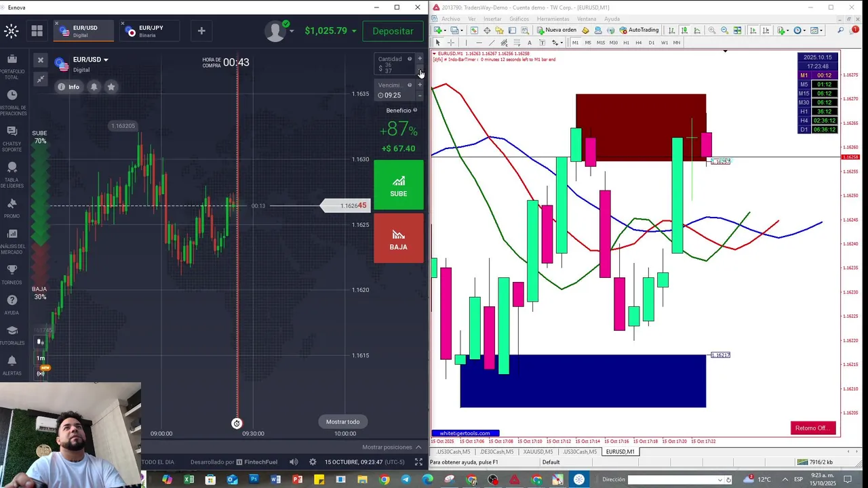Open Ayuda question mark sidebar item
The height and width of the screenshot is (488, 868).
[12, 304]
